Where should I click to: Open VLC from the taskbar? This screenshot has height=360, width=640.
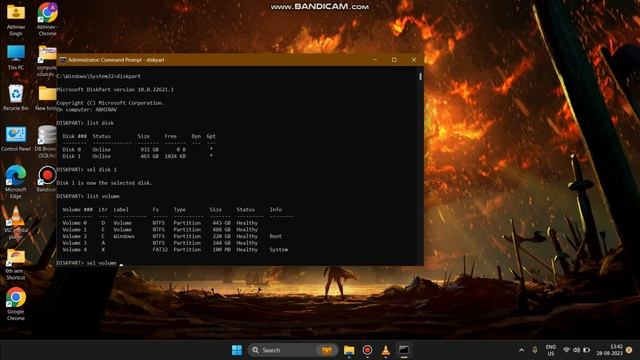click(x=385, y=350)
